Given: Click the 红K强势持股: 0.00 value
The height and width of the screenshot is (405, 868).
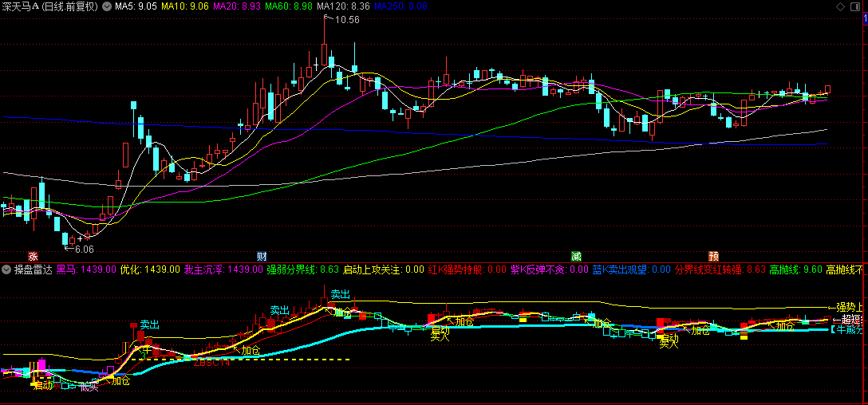Looking at the screenshot, I should (x=468, y=270).
